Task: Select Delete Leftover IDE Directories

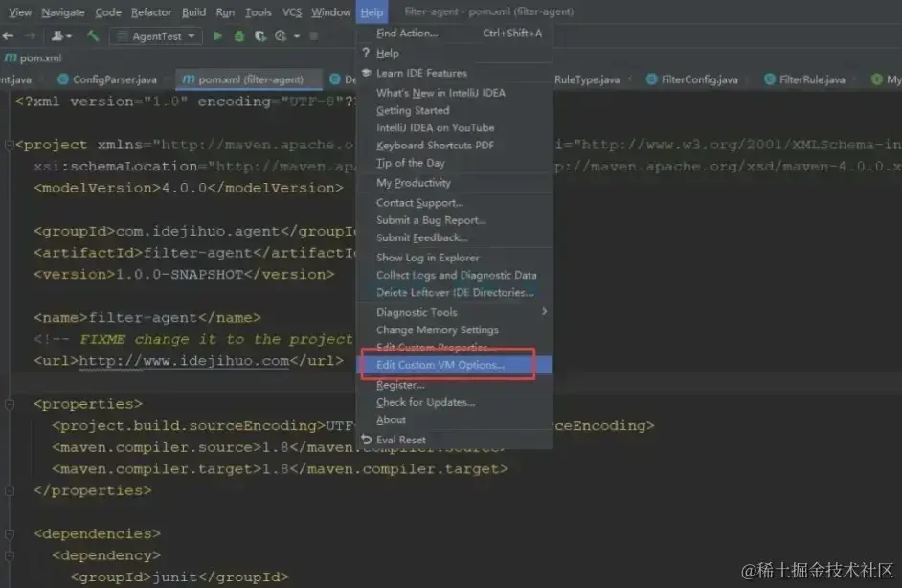Action: [x=455, y=292]
